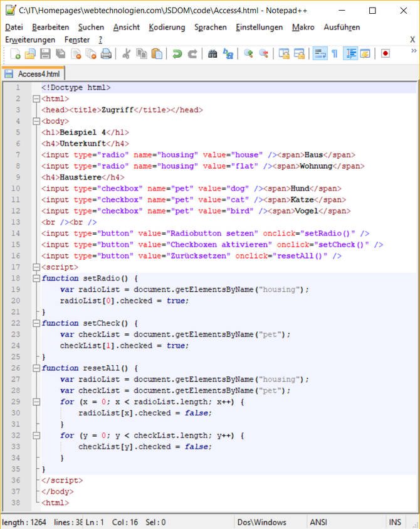Image resolution: width=420 pixels, height=529 pixels.
Task: Open the Ansicht menu
Action: click(x=127, y=27)
